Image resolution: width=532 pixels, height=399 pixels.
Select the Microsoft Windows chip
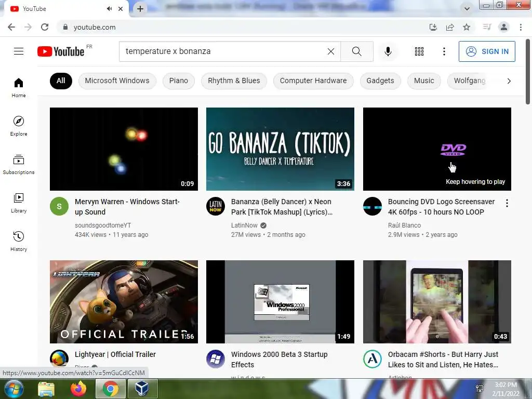(117, 81)
